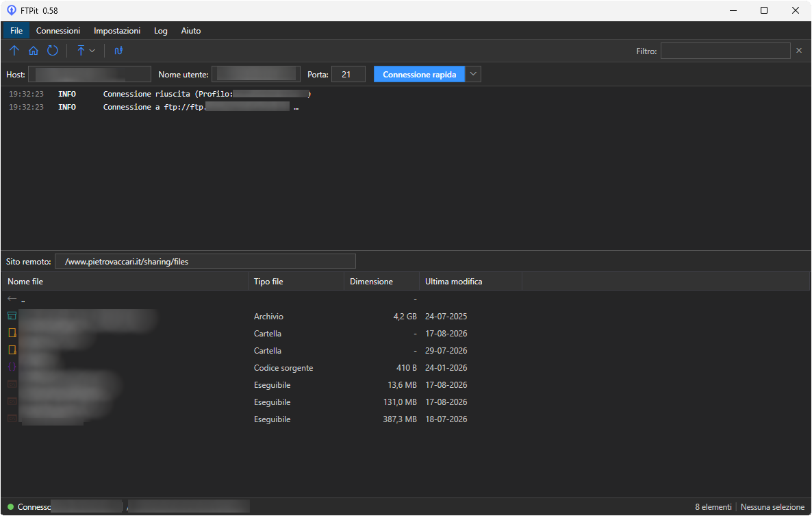Open the Connessione rapida dropdown arrow
This screenshot has height=516, width=812.
[473, 74]
